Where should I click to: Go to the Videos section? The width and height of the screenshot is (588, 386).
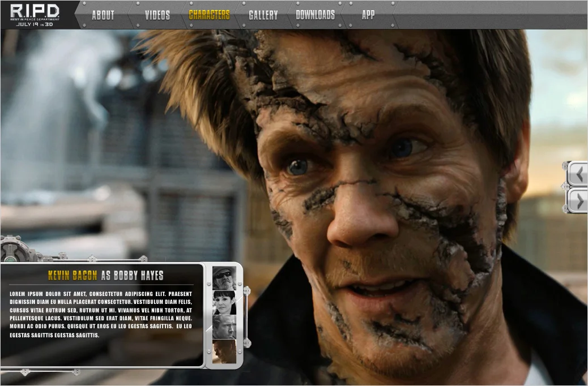[157, 15]
